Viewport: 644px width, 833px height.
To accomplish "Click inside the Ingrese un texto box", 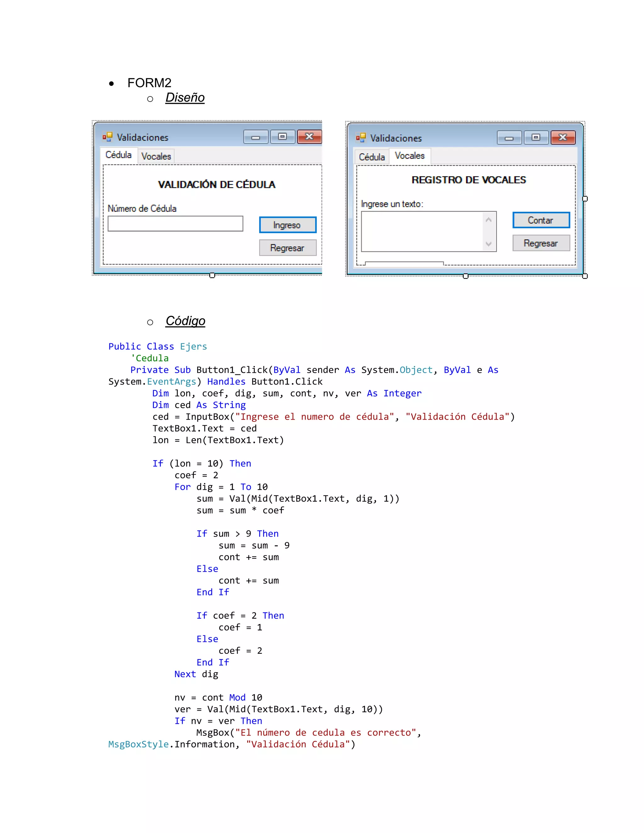I will pyautogui.click(x=422, y=232).
